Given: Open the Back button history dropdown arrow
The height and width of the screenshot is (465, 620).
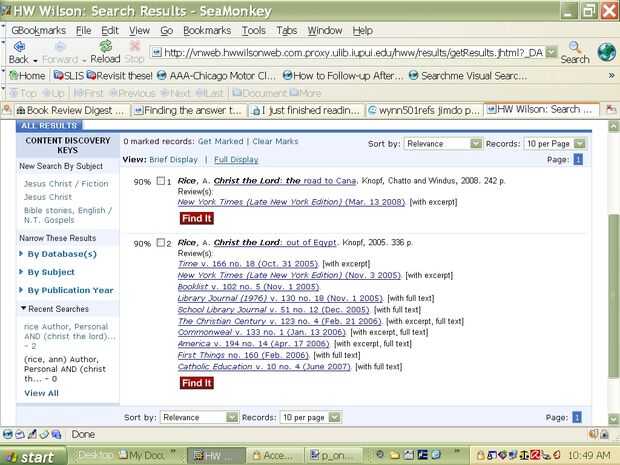Looking at the screenshot, I should tap(35, 60).
